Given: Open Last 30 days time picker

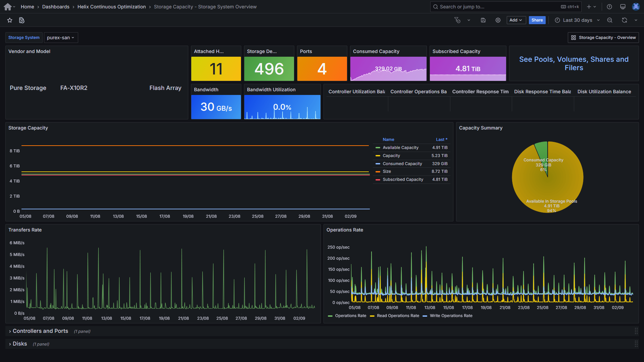Looking at the screenshot, I should coord(577,20).
